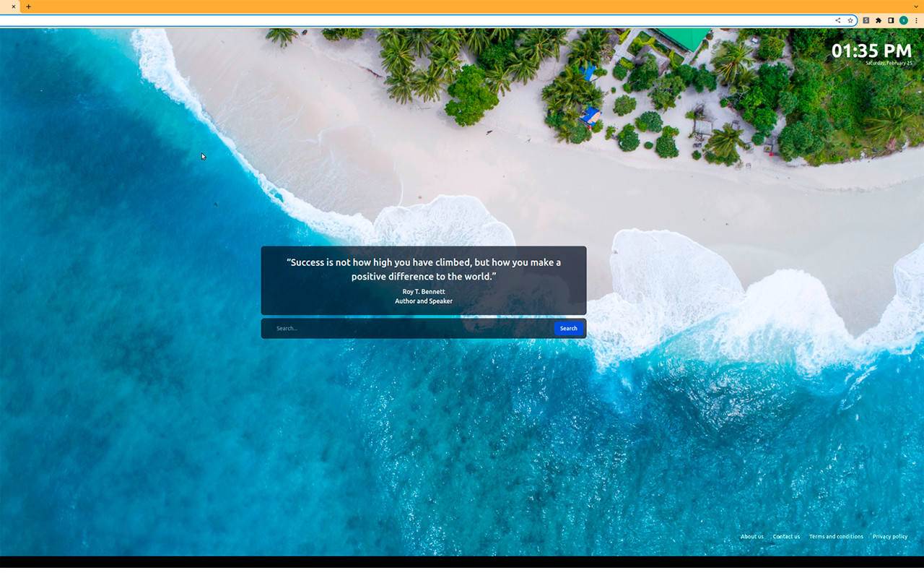Toggle the browser side panel icon

pos(891,20)
